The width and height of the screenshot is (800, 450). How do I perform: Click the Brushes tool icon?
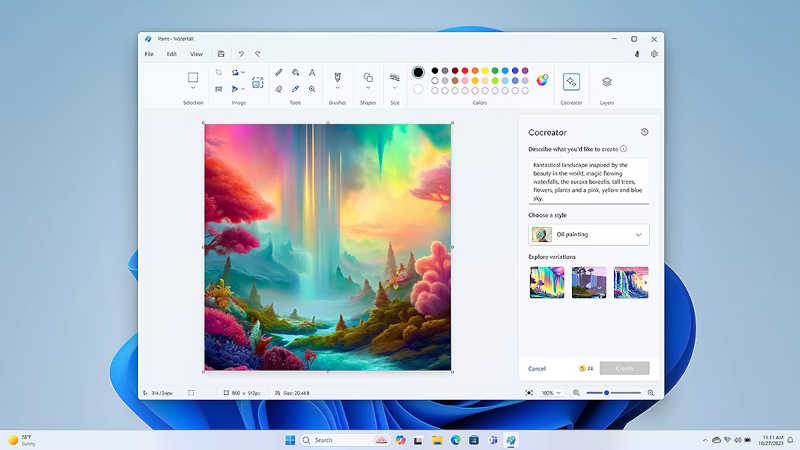click(x=337, y=77)
